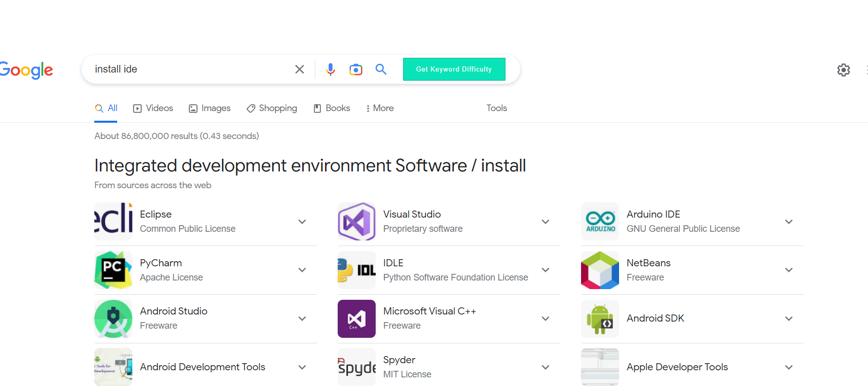Screen dimensions: 868x386
Task: Open the Android Development Tools title link
Action: click(202, 367)
